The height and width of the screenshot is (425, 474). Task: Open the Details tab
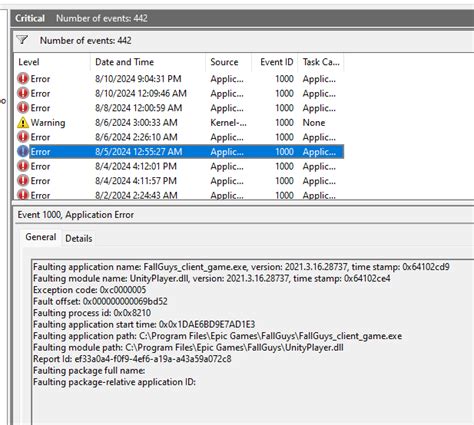coord(79,238)
